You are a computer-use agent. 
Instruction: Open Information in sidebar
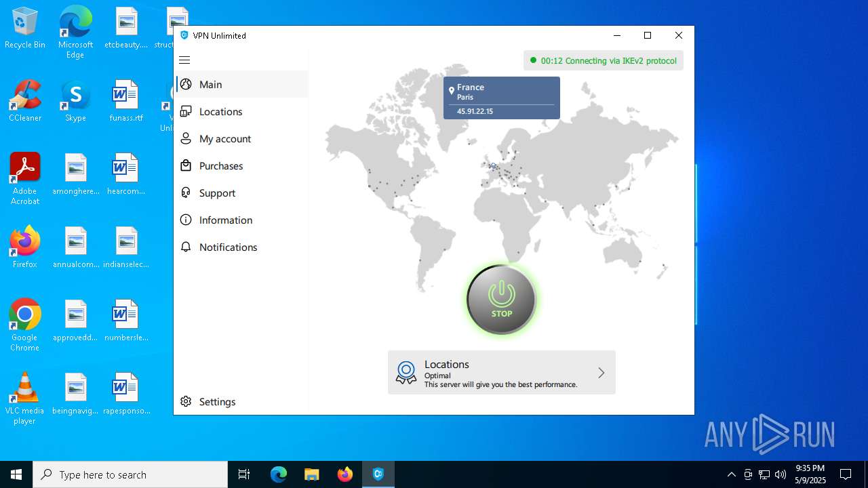point(242,220)
